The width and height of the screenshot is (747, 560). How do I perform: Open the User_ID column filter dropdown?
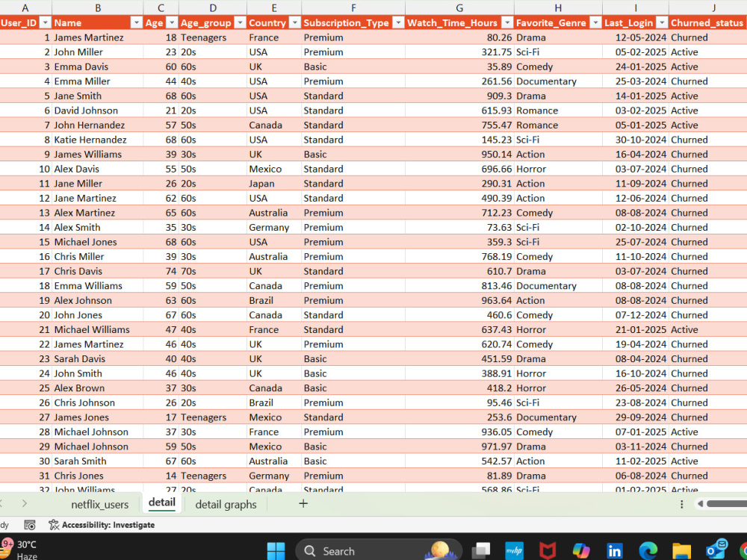(46, 23)
